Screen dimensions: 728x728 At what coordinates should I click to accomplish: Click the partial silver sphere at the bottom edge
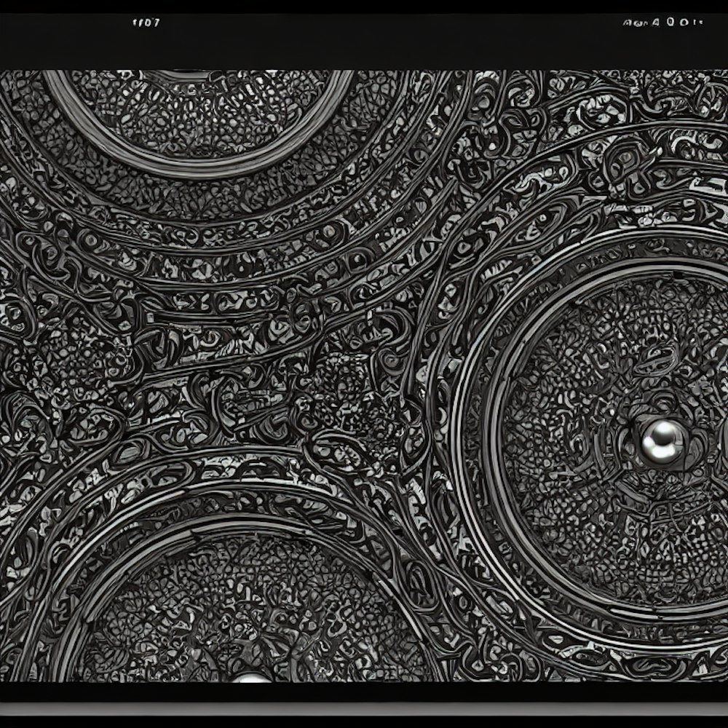click(x=251, y=678)
